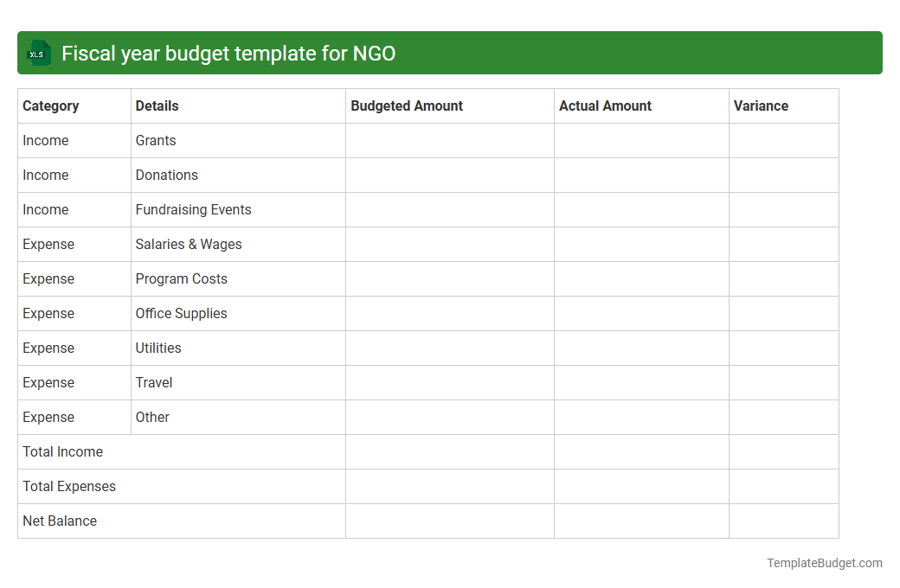Image resolution: width=900 pixels, height=588 pixels.
Task: Select the Total Income row
Action: tap(62, 451)
